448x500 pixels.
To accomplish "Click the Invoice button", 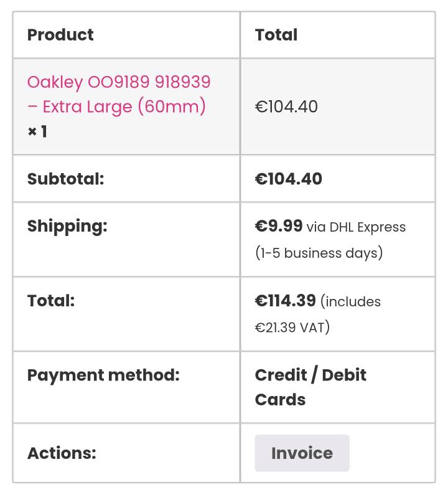I will pos(302,453).
